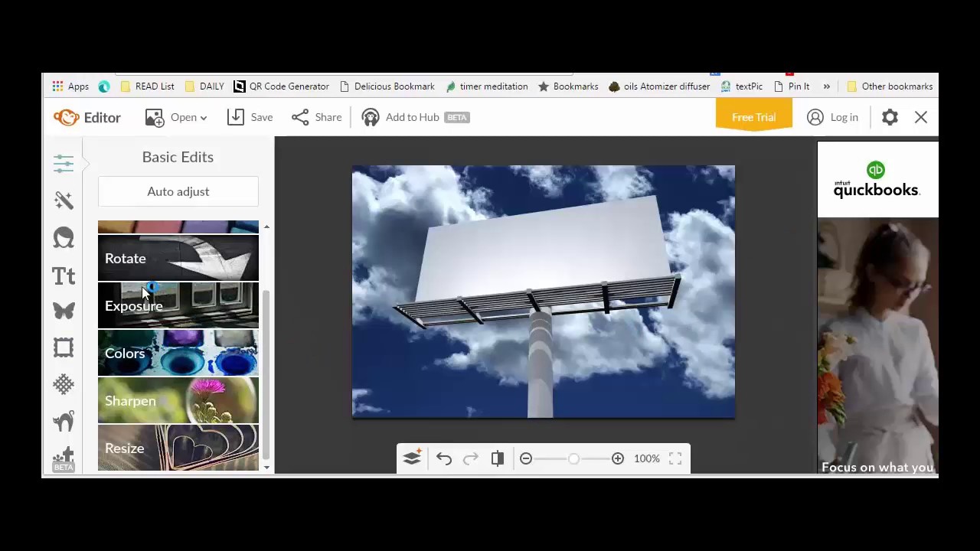This screenshot has height=551, width=980.
Task: Close the editor with the X icon
Action: 921,117
